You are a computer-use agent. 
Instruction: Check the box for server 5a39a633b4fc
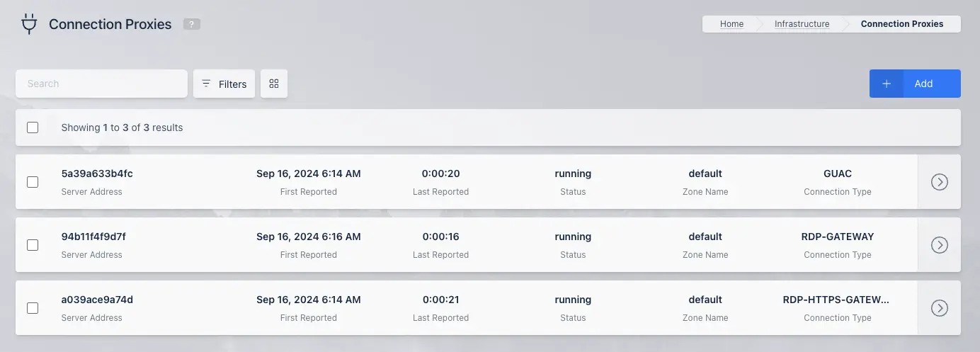tap(33, 182)
